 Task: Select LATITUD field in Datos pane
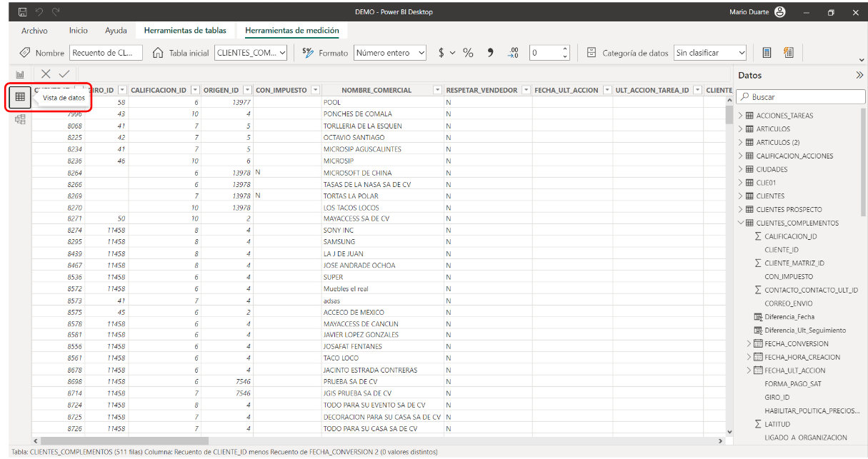(777, 424)
